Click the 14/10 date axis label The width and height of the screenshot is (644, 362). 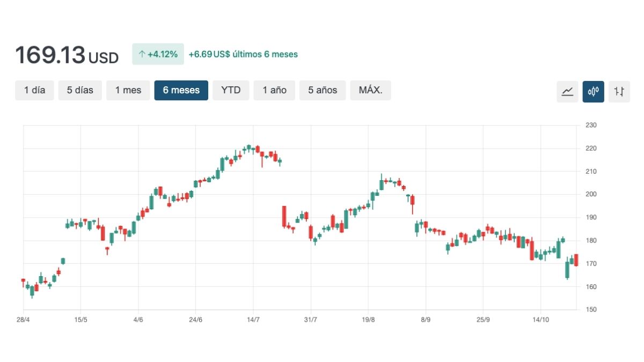click(540, 320)
